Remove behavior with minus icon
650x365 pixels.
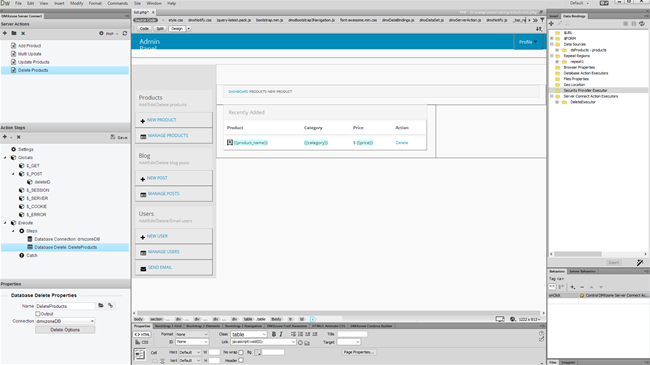click(582, 287)
